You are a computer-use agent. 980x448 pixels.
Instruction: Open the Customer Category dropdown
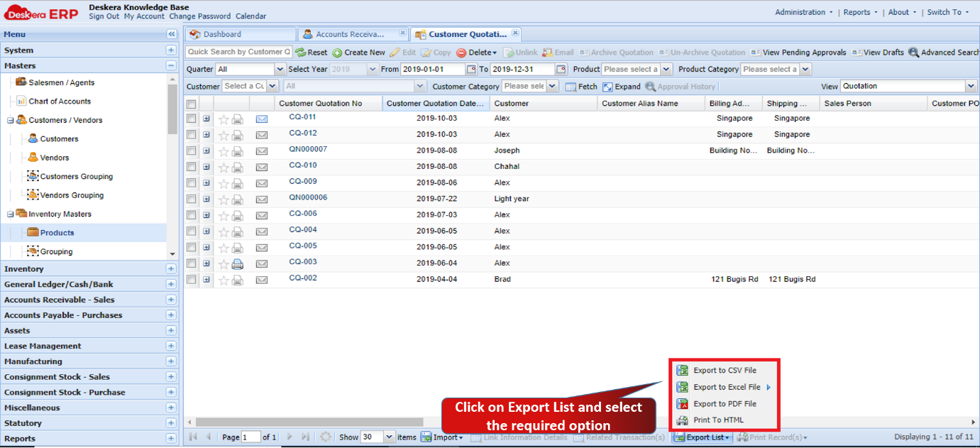(x=552, y=87)
